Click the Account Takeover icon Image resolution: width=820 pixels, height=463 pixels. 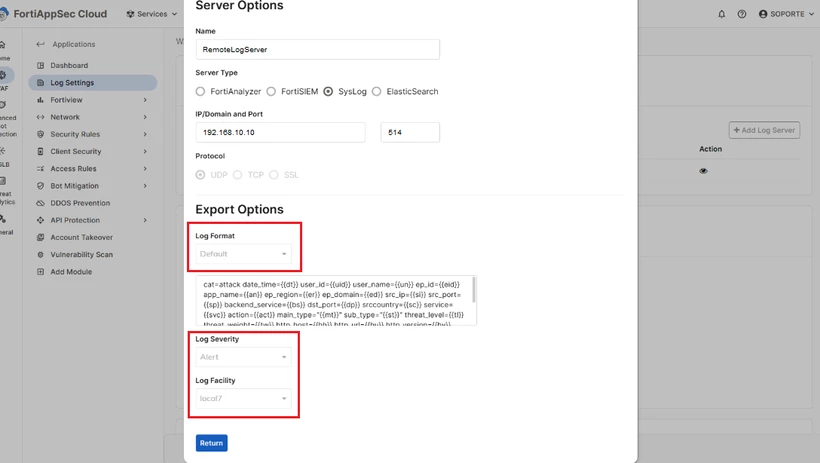coord(40,238)
